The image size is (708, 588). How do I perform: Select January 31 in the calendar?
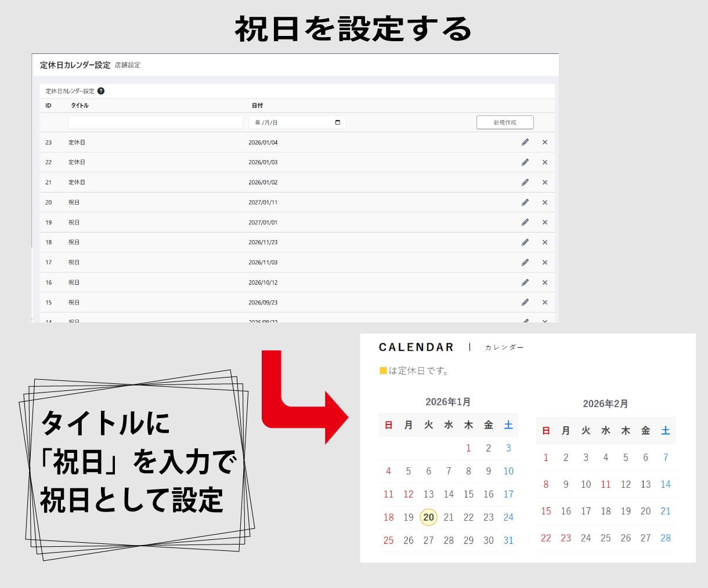point(508,540)
